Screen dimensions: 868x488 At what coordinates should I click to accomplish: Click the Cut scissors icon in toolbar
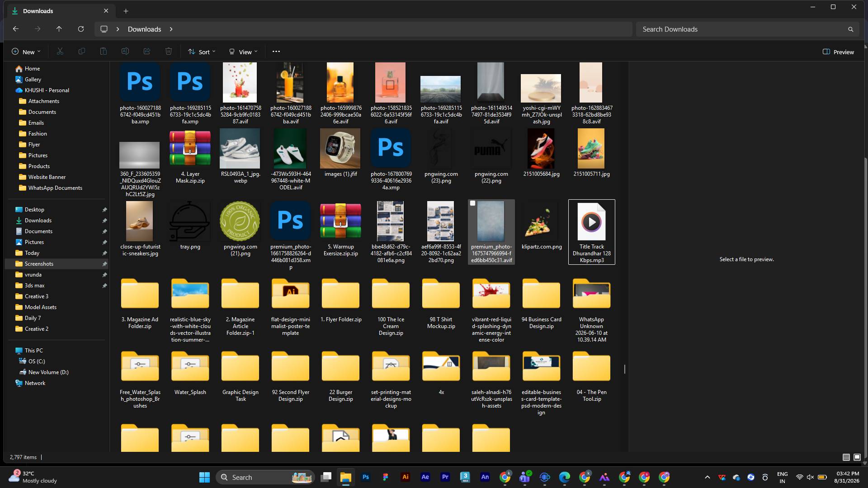click(60, 52)
